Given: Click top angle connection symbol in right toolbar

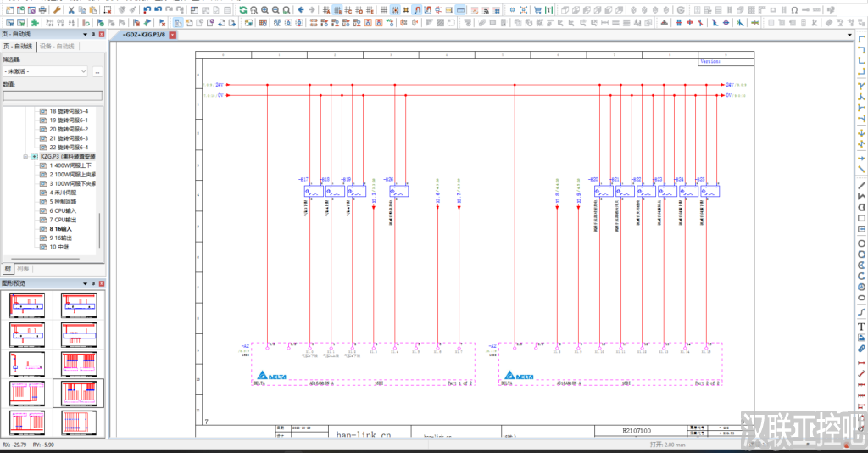Looking at the screenshot, I should point(861,39).
